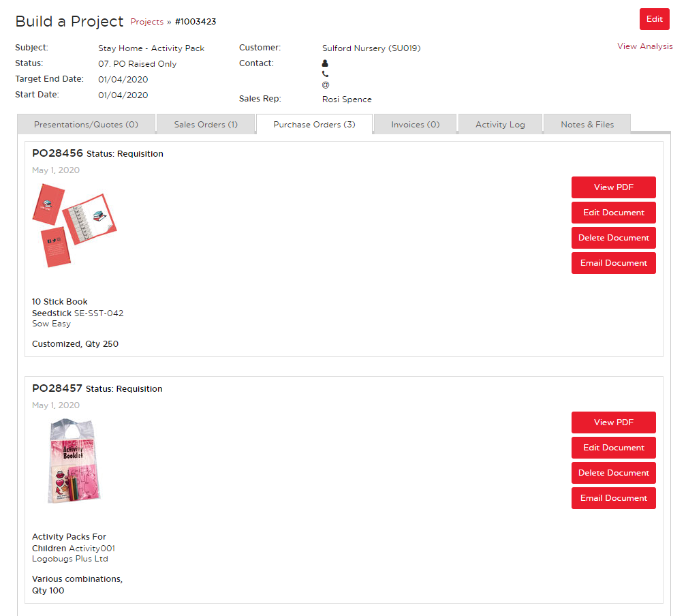Open the Notes & Files tab
The height and width of the screenshot is (616, 686).
587,124
